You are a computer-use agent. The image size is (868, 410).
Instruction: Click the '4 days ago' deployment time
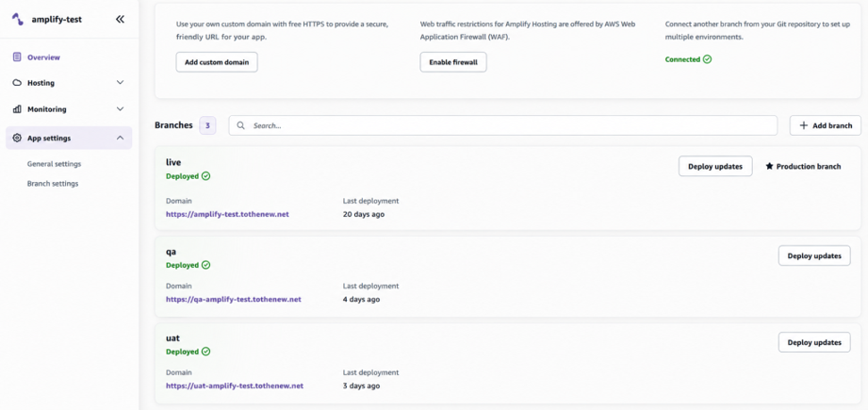(362, 300)
